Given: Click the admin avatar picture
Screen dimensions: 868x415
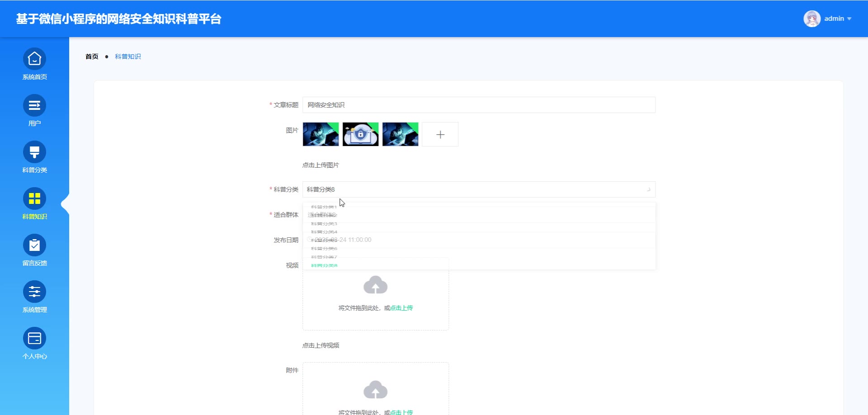Looking at the screenshot, I should click(x=812, y=19).
